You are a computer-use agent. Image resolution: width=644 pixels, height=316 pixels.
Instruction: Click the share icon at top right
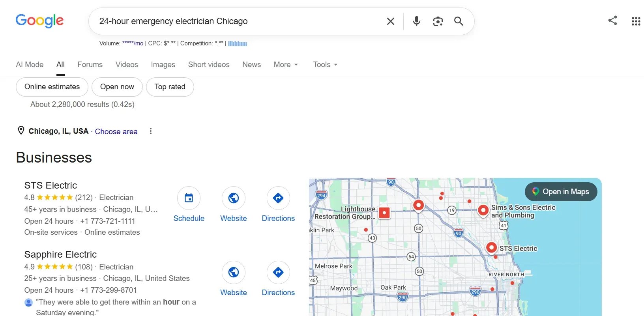coord(612,21)
